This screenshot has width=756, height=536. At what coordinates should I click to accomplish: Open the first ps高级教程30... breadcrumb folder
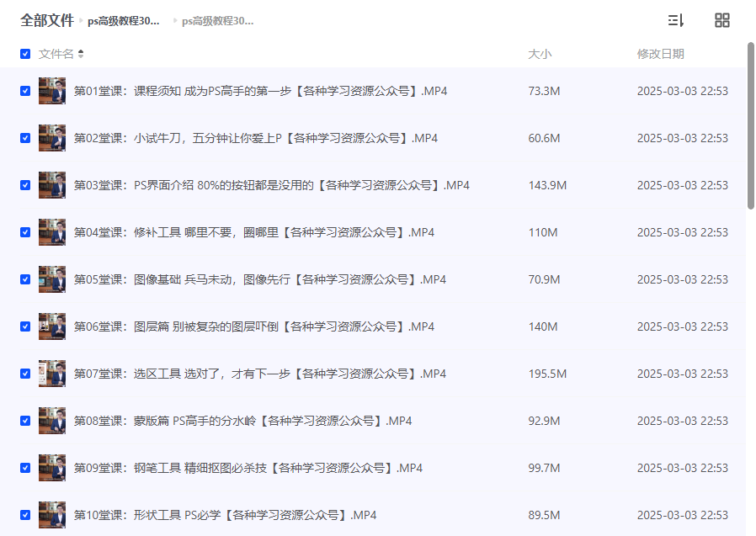click(x=124, y=21)
